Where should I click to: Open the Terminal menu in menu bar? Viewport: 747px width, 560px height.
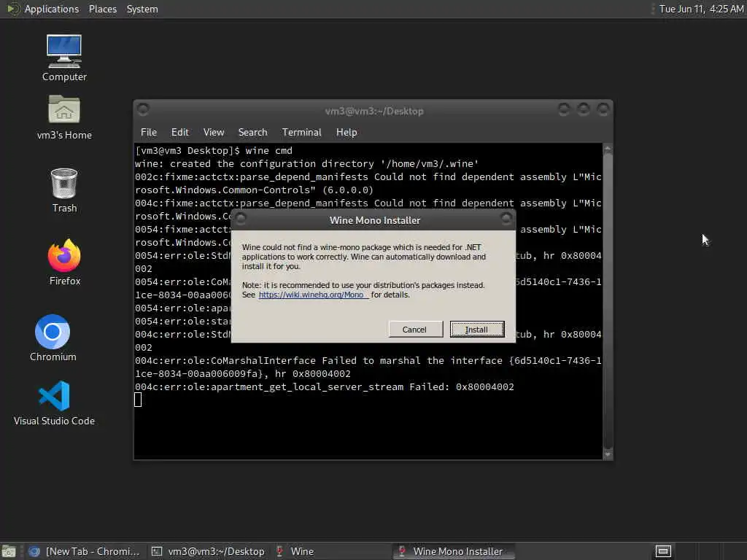301,133
